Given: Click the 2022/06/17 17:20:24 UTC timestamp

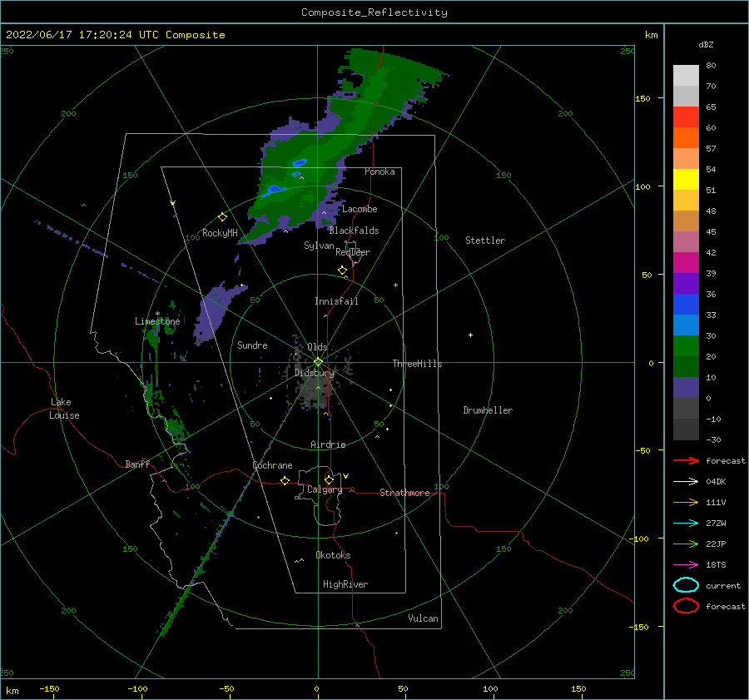Looking at the screenshot, I should click(x=116, y=35).
